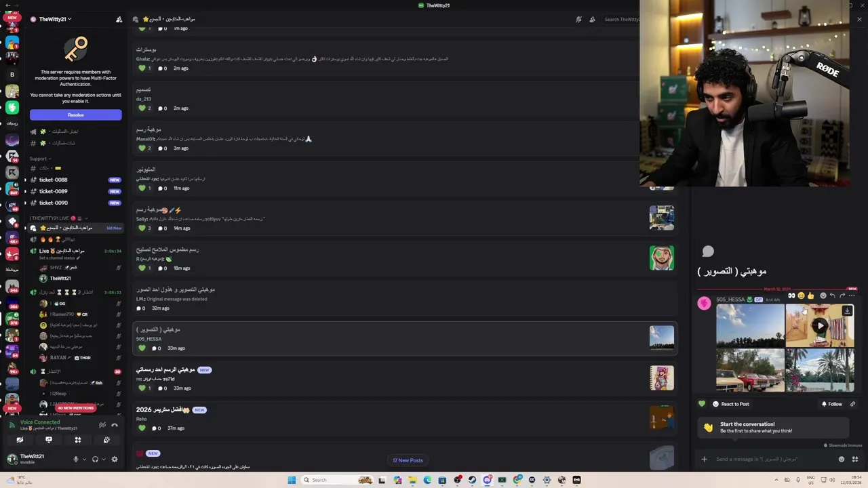Open the soundboard button

(x=106, y=440)
